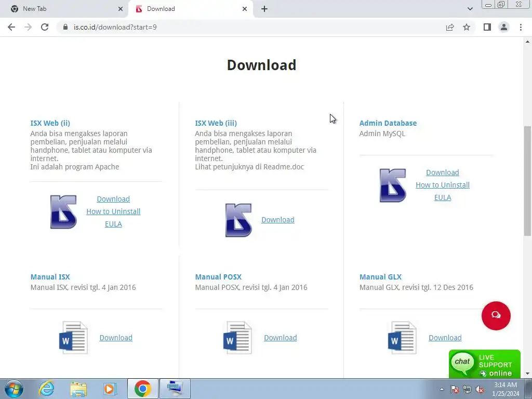
Task: Click the ISX Web (ii) title
Action: (50, 123)
